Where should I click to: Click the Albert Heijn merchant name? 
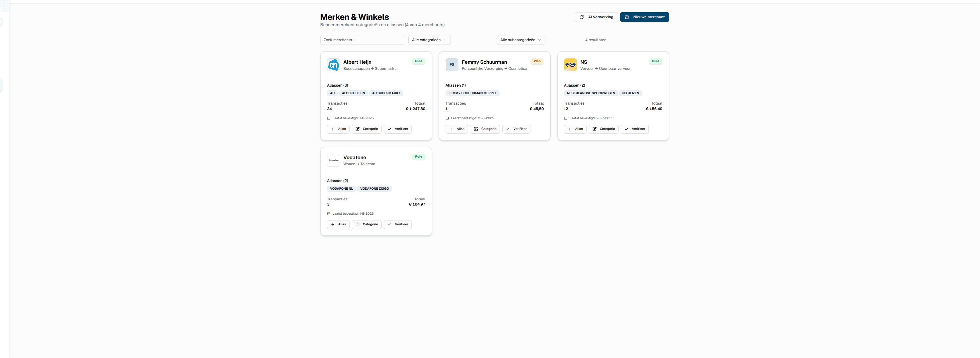(357, 62)
